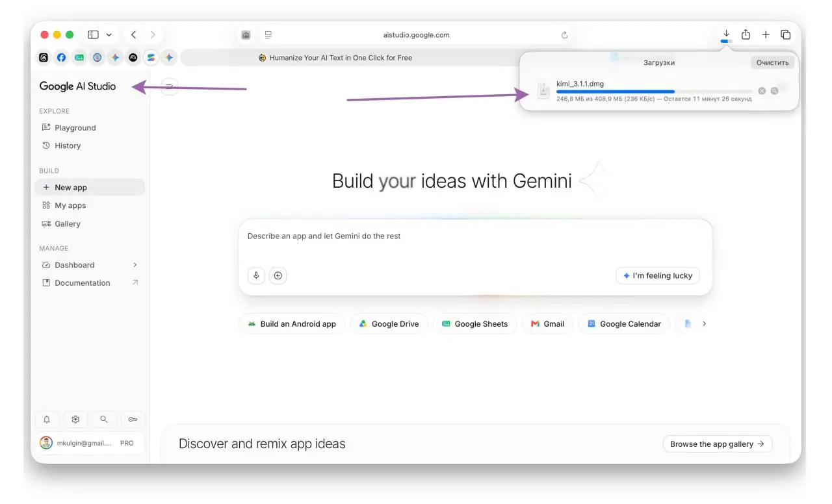Image resolution: width=832 pixels, height=504 pixels.
Task: Open the Facebook pinned tab
Action: coord(61,57)
